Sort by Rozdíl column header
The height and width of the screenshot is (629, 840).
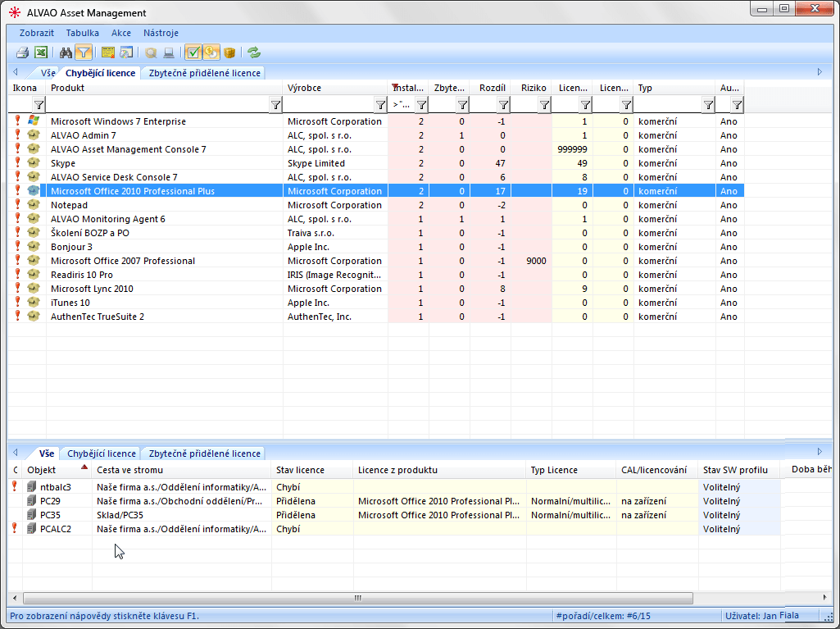point(492,88)
